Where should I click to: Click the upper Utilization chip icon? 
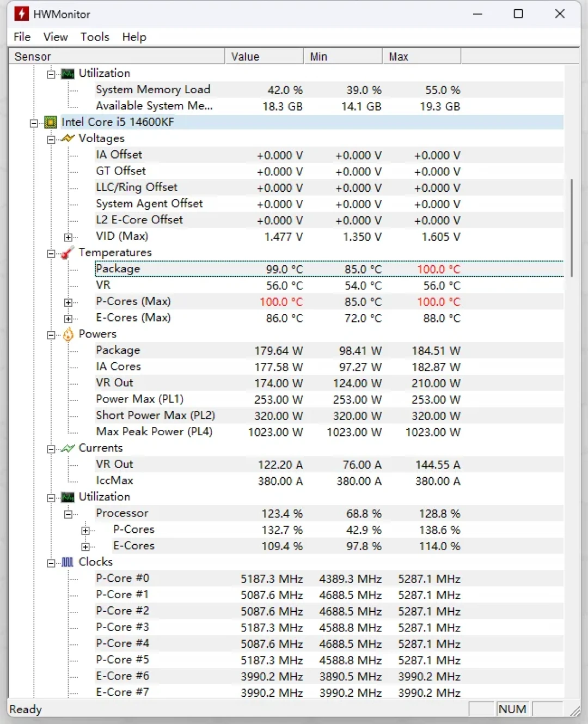68,74
